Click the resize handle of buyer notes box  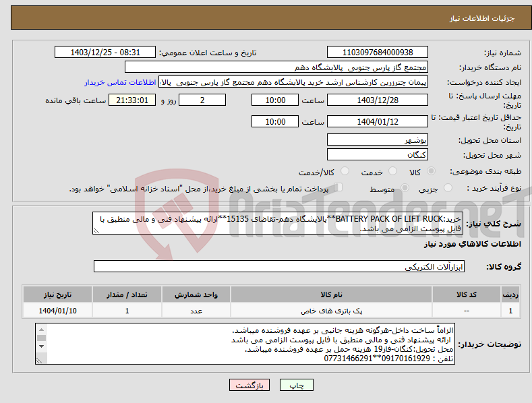point(38,361)
